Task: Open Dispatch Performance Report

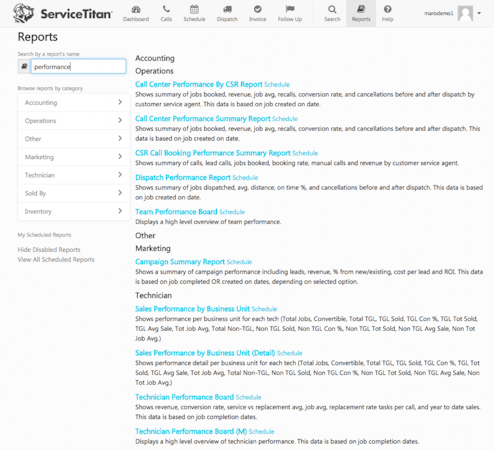Action: tap(183, 177)
